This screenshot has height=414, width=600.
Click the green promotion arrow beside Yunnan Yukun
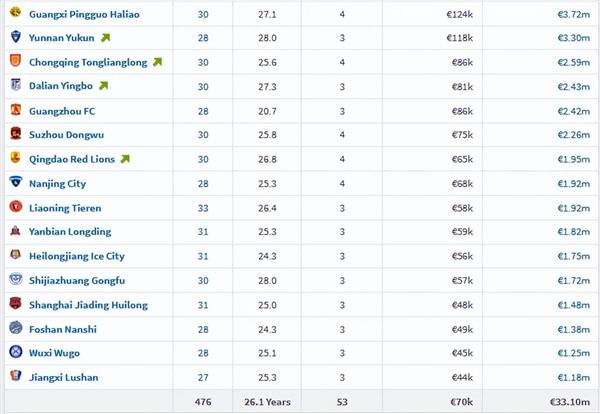(105, 38)
